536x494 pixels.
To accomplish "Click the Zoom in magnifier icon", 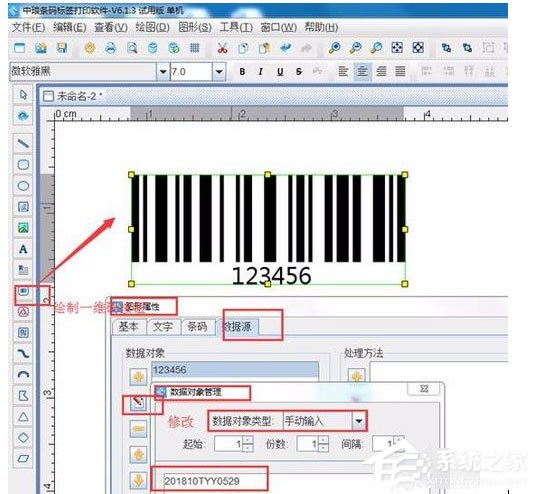I will coord(334,48).
